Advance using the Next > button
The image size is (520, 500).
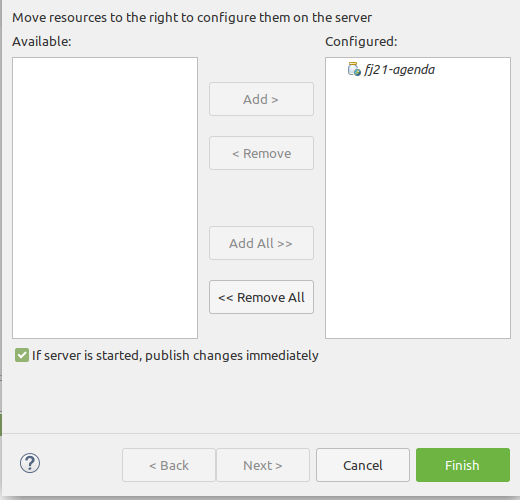263,465
